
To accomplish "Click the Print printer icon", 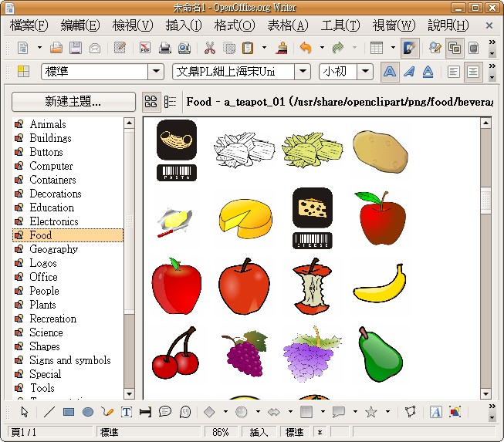I will tap(165, 48).
